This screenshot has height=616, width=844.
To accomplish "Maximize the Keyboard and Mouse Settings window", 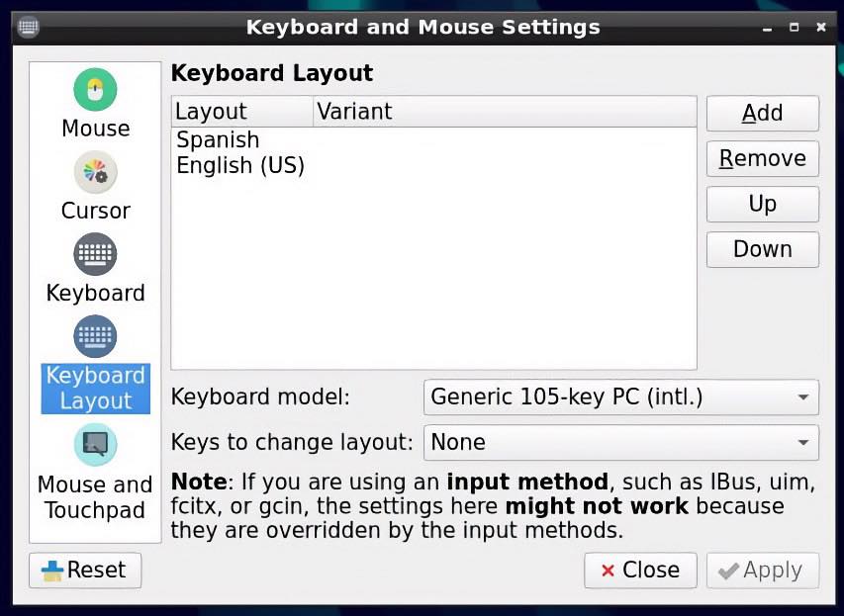I will pyautogui.click(x=794, y=27).
